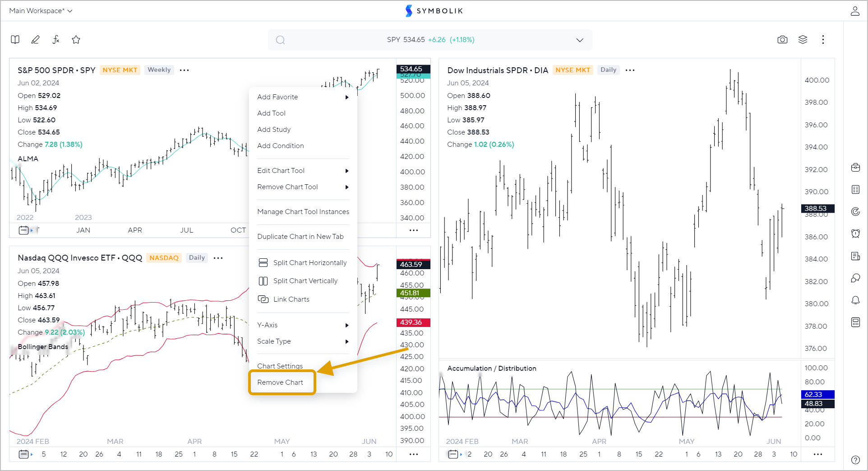Open QQQ chart title three-dot menu
This screenshot has height=471, width=868.
[x=218, y=258]
